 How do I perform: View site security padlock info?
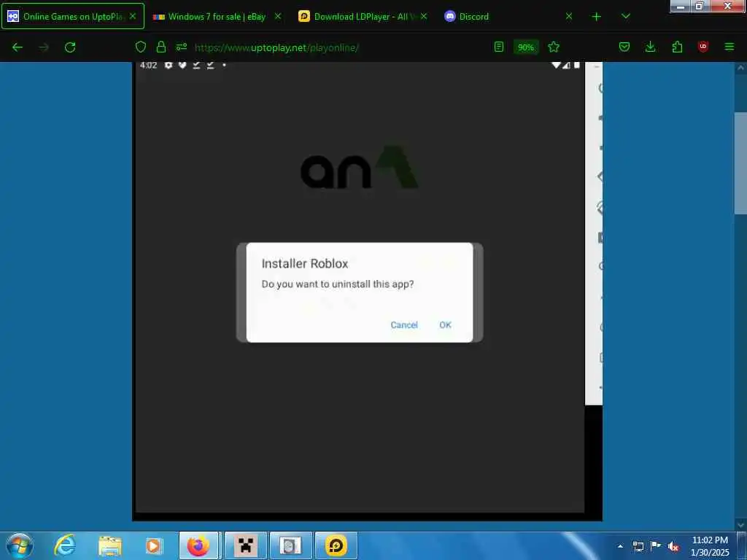161,47
